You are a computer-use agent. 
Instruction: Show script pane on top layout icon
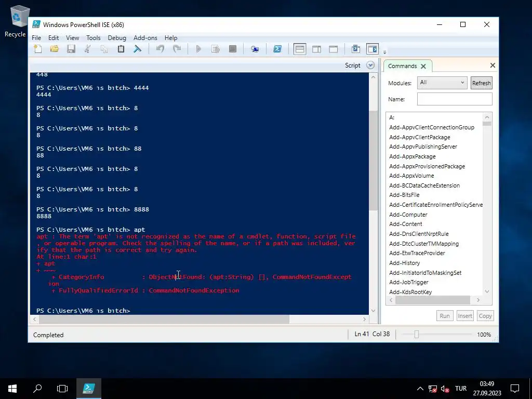coord(300,49)
